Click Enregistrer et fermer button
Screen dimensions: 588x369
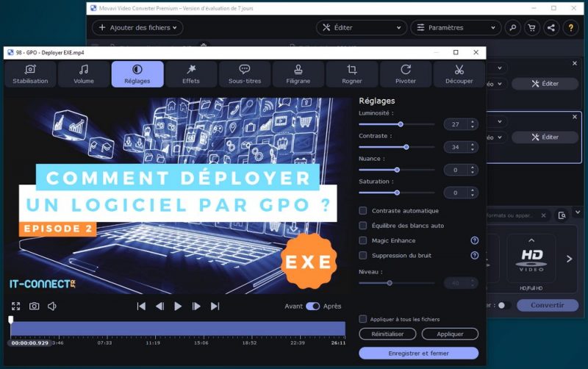418,353
